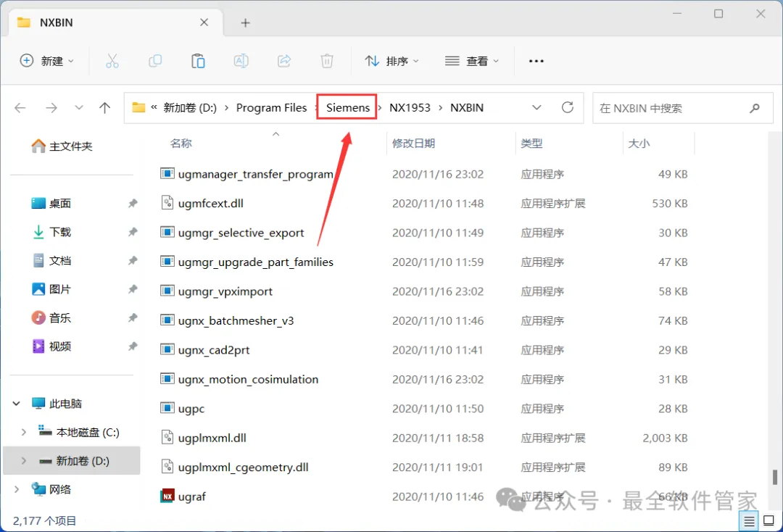
Task: Open the 文档 documents shortcut
Action: point(51,260)
